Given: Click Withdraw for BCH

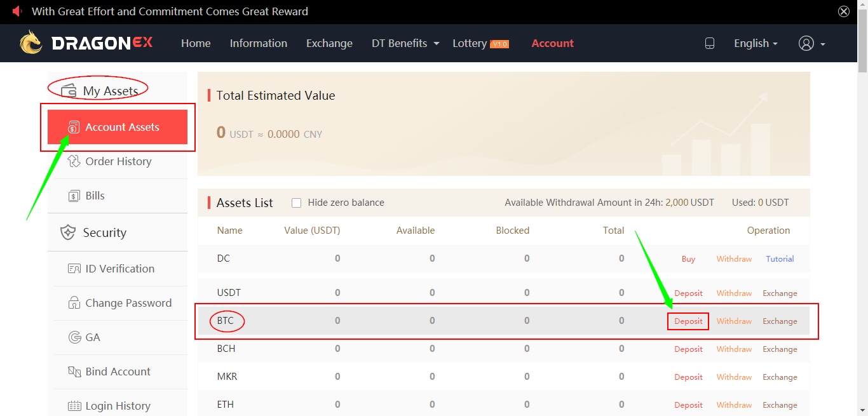Looking at the screenshot, I should point(734,349).
